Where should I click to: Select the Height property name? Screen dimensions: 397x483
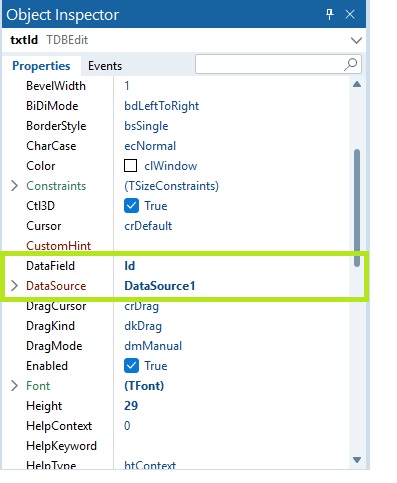44,406
